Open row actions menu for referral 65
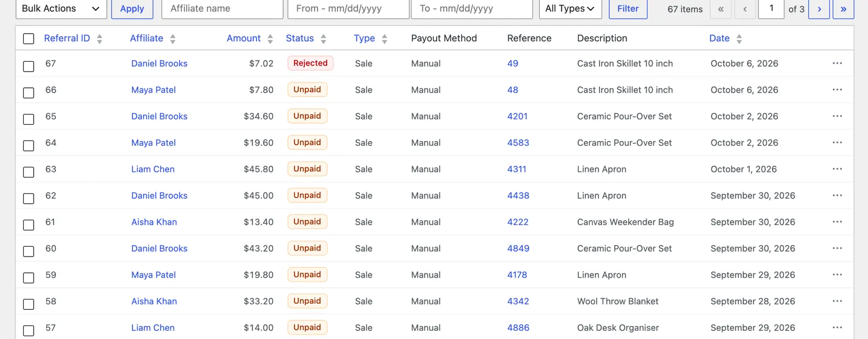The width and height of the screenshot is (868, 339). pyautogui.click(x=837, y=116)
